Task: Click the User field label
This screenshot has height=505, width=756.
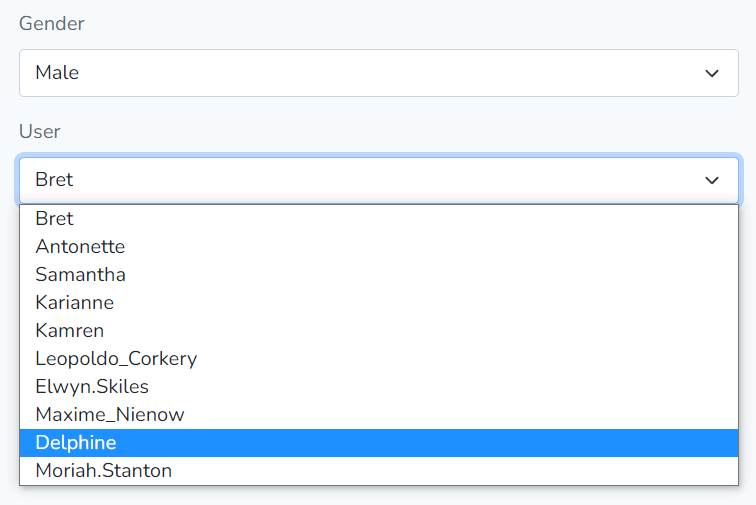Action: coord(40,131)
